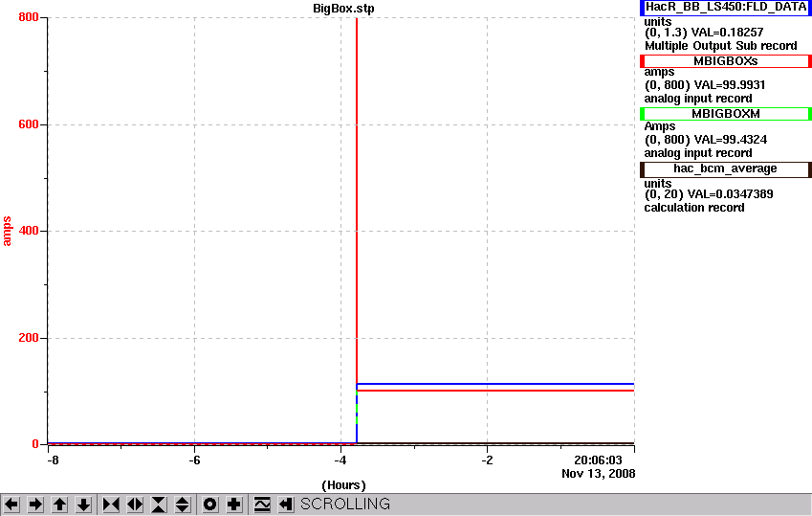The height and width of the screenshot is (516, 812).
Task: Shift the plot down with the down-arrow button
Action: [83, 505]
